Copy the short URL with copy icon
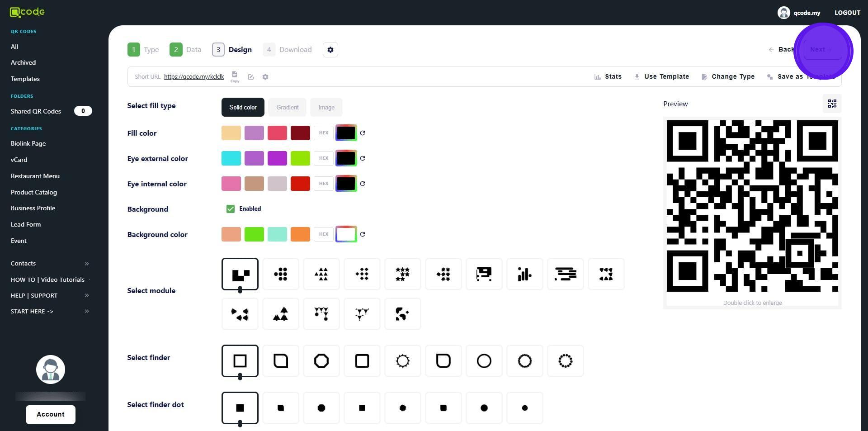This screenshot has height=431, width=868. [x=234, y=76]
